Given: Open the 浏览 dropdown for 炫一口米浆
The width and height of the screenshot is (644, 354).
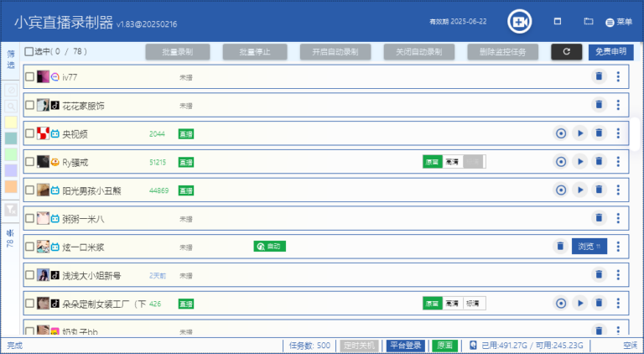Looking at the screenshot, I should click(588, 247).
